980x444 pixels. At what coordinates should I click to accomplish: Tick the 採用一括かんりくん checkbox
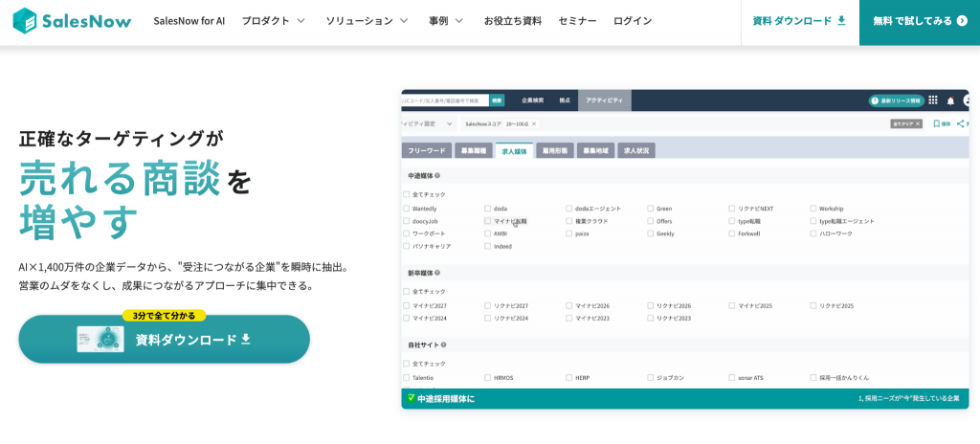(813, 378)
